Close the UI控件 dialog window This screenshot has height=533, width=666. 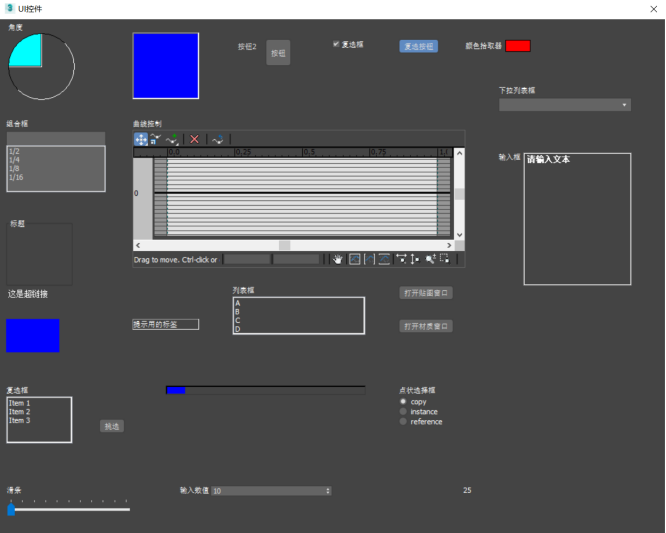coord(653,9)
